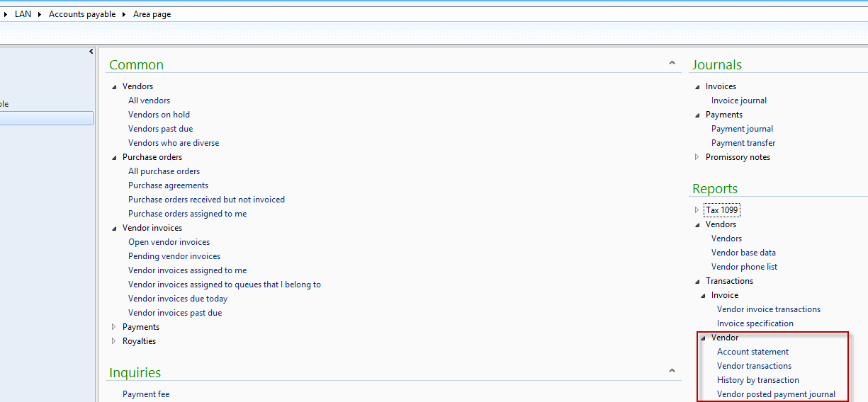Open Vendor posted payment journal report
The height and width of the screenshot is (402, 868).
776,394
